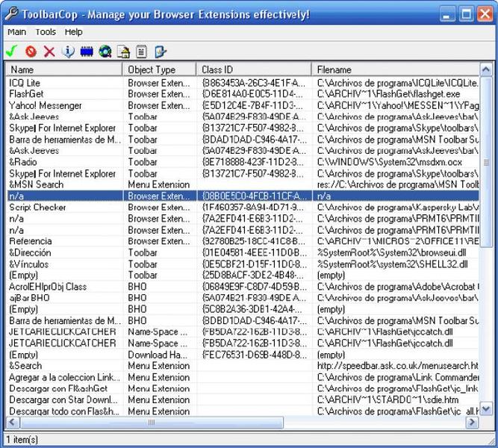
Task: Click the {92780B25-18CC-41C8 Class ID cell
Action: [253, 241]
